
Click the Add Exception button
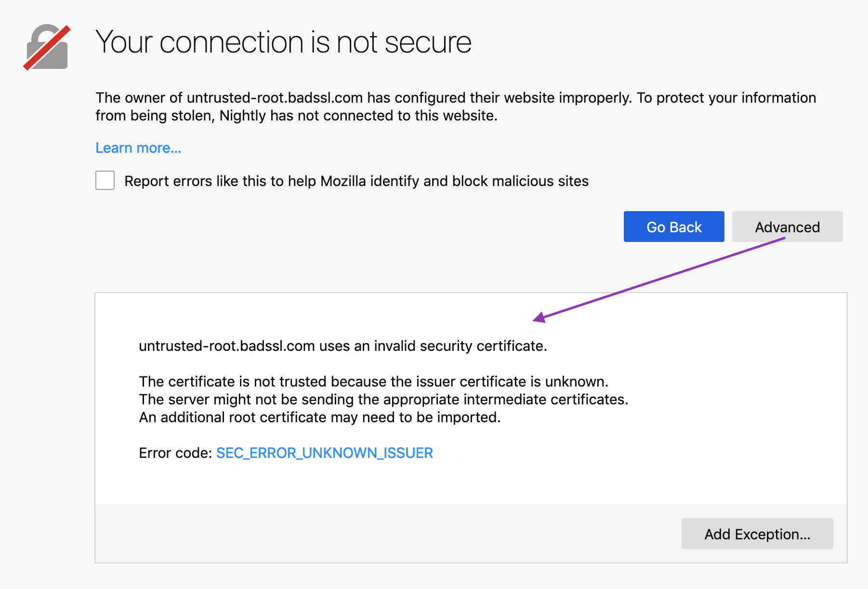757,534
